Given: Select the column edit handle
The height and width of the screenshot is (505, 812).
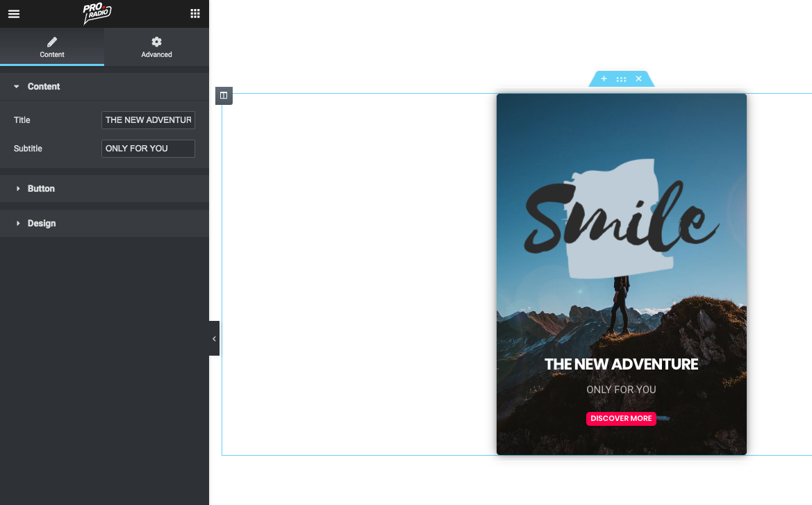Looking at the screenshot, I should pyautogui.click(x=224, y=96).
